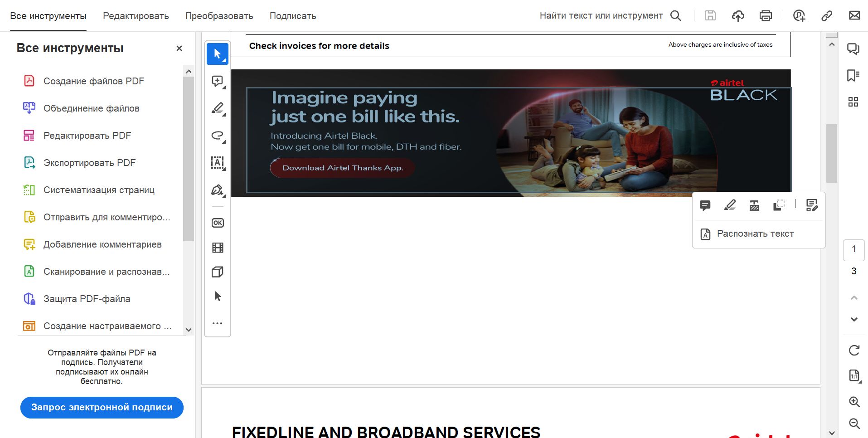Select the text box selection tool

[x=218, y=163]
